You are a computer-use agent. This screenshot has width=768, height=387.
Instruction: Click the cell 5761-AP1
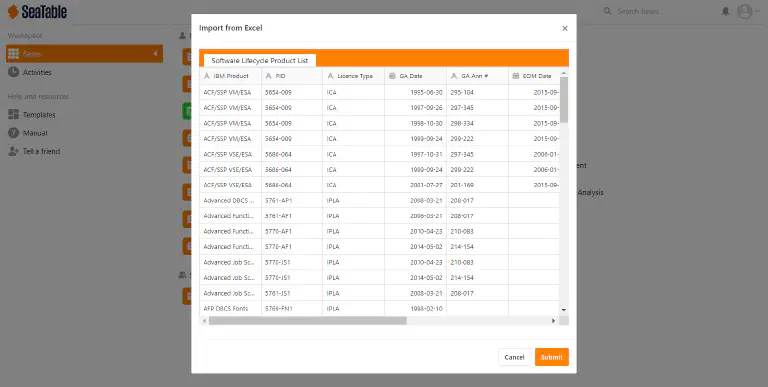click(292, 200)
